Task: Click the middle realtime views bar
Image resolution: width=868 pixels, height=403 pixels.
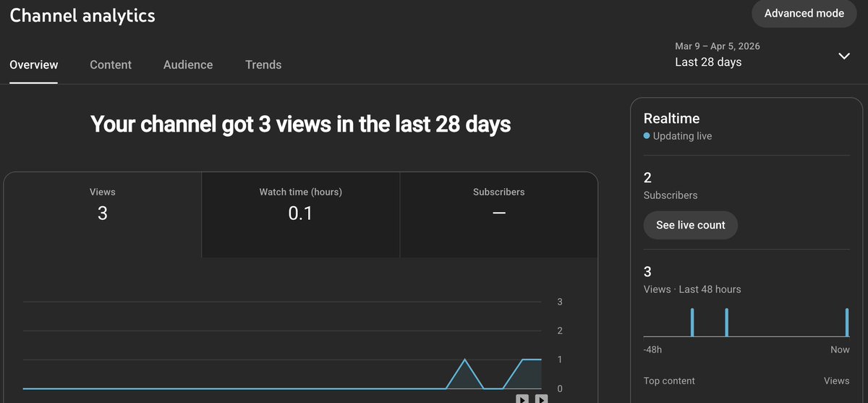Action: [x=726, y=323]
